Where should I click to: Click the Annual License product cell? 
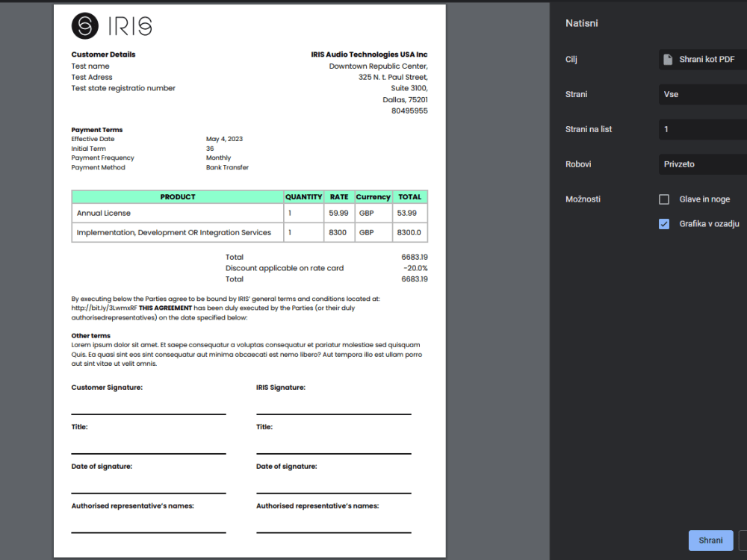[178, 213]
